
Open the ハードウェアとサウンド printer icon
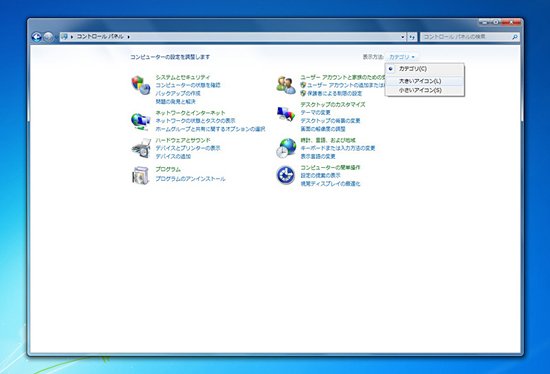[x=141, y=148]
